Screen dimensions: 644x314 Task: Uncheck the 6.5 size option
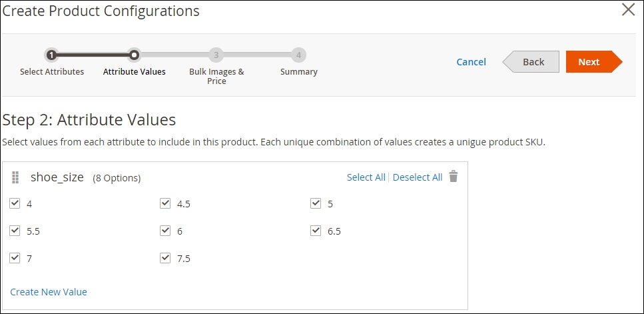pos(316,231)
